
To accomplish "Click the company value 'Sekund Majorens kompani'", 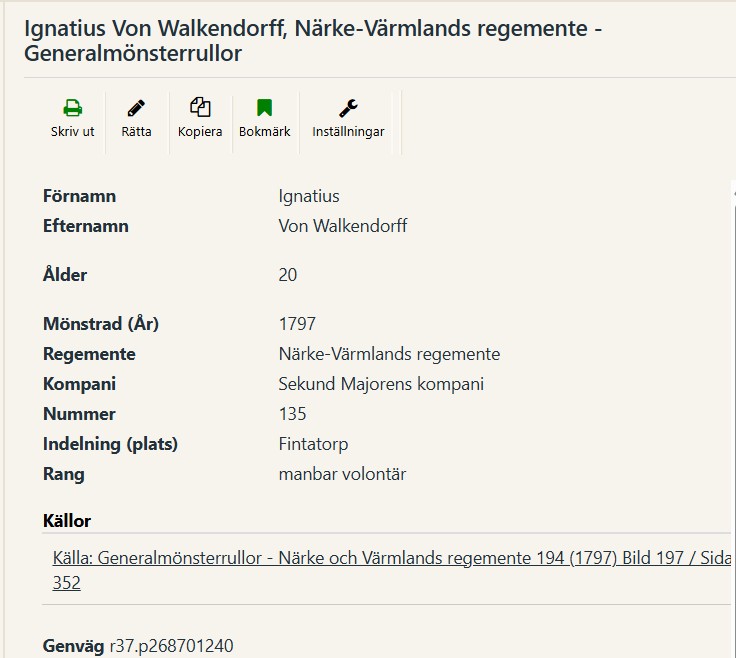I will (x=381, y=384).
